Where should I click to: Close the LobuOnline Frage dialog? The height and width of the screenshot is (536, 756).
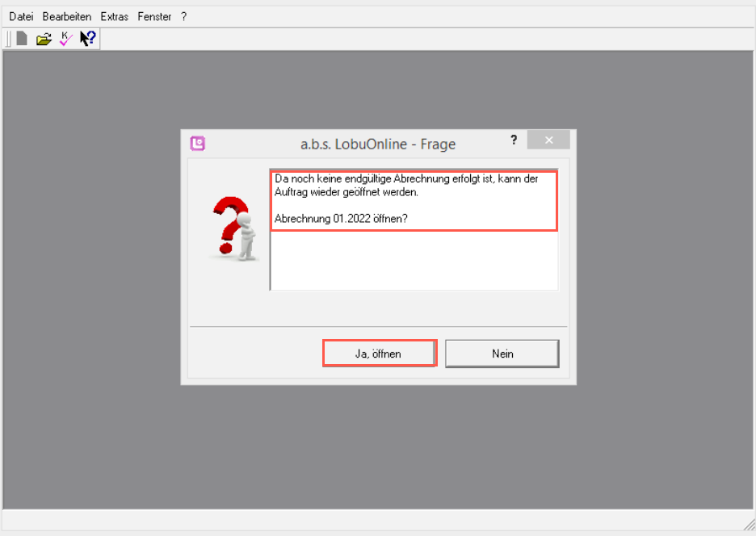click(x=548, y=140)
